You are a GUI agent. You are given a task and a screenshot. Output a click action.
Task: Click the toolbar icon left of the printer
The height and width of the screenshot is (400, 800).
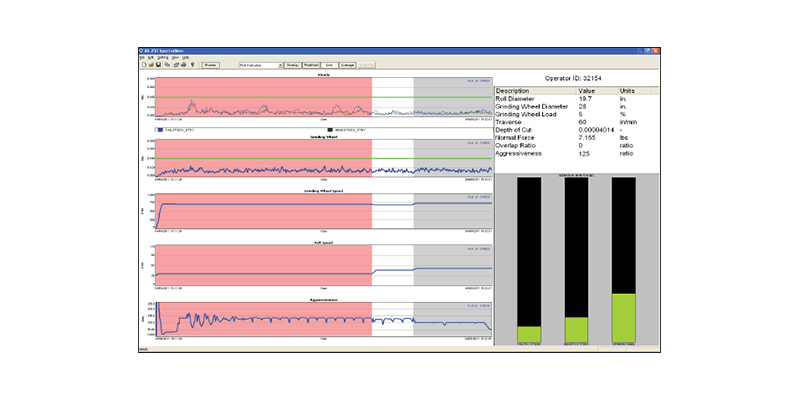[176, 65]
